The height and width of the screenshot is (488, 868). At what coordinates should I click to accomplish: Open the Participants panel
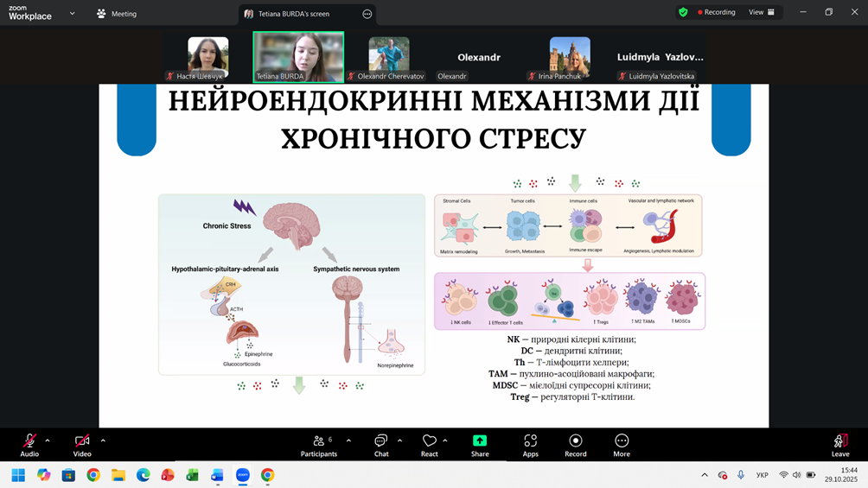click(x=319, y=445)
